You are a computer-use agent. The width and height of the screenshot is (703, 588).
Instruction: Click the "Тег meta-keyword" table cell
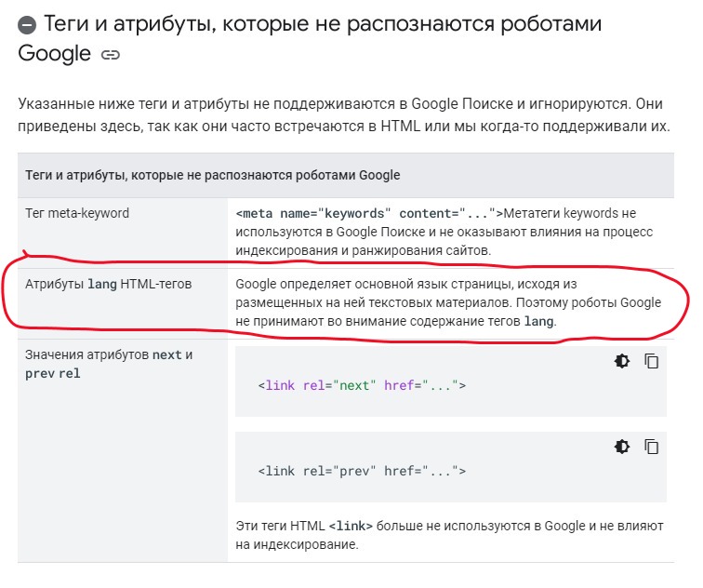click(x=77, y=213)
